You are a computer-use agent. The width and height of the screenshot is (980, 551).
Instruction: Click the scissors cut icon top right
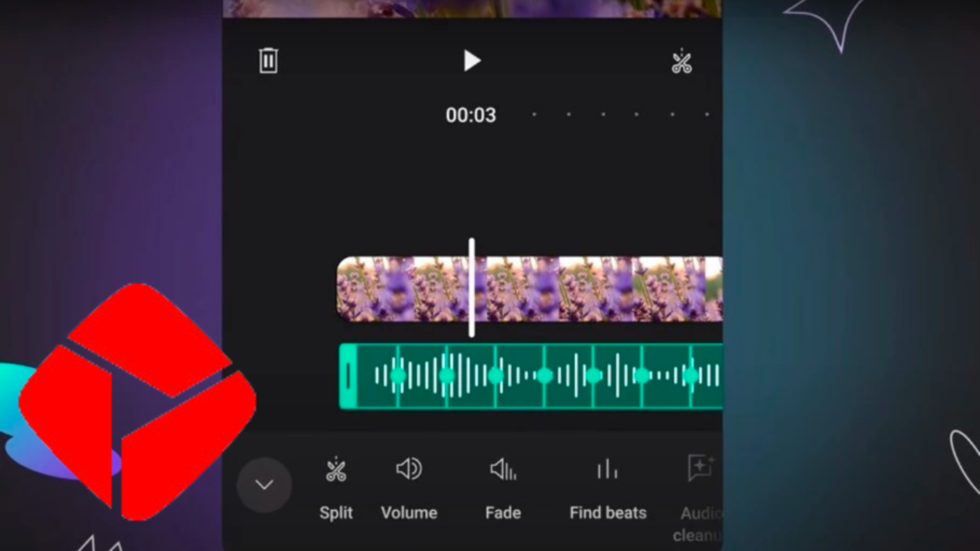click(x=681, y=61)
